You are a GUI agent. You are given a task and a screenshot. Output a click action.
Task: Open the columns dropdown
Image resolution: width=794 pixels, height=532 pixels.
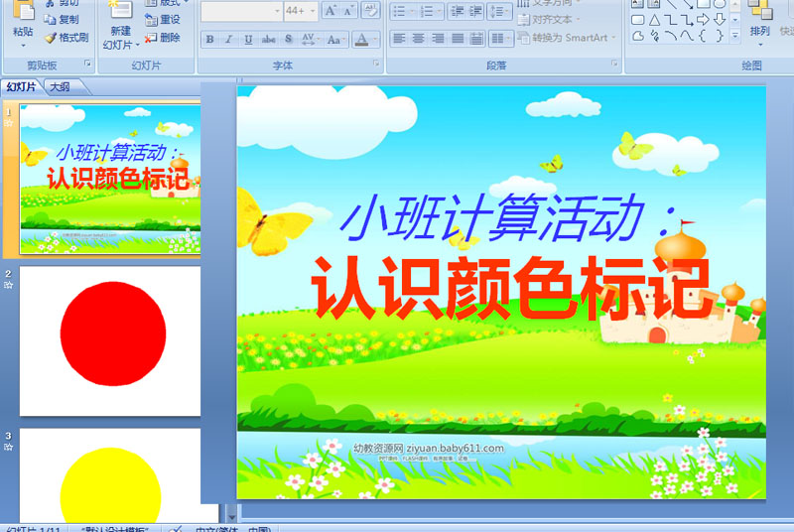(x=501, y=39)
